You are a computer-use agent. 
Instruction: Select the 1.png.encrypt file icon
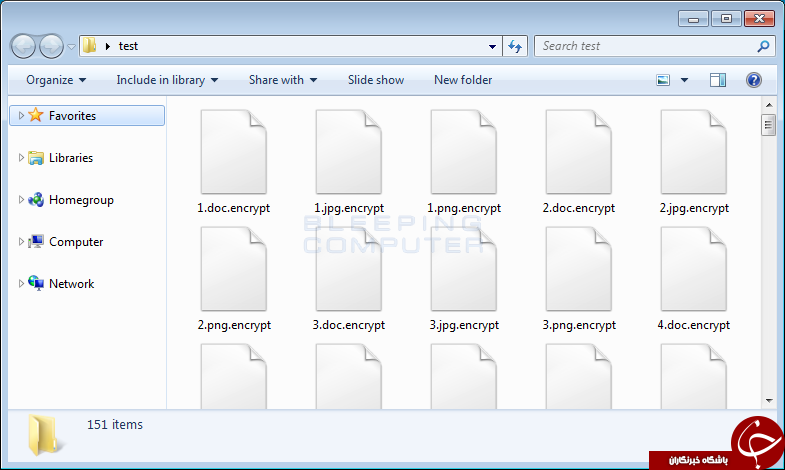tap(464, 152)
